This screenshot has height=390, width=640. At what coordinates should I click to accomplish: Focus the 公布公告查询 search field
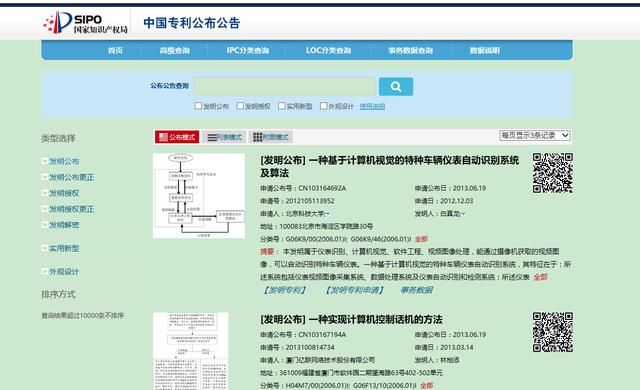point(285,86)
